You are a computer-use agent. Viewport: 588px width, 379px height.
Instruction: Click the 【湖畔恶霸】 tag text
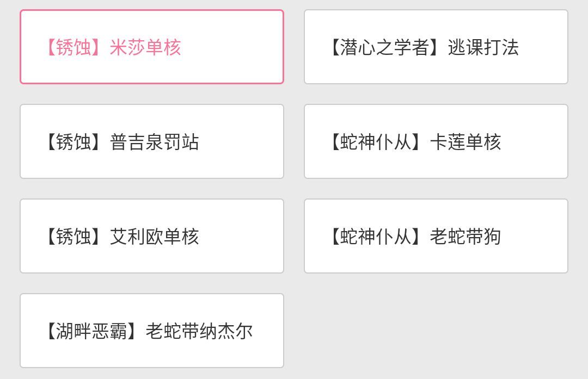[91, 331]
